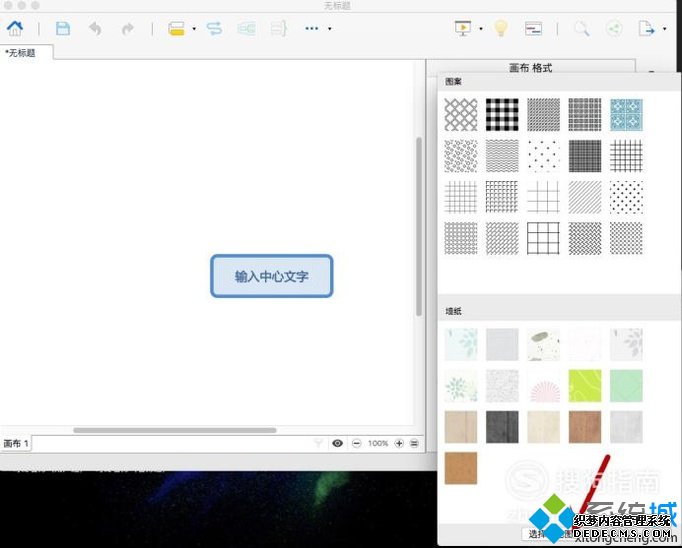Pick the wallpaper with olive oval spot
682x548 pixels.
(543, 344)
